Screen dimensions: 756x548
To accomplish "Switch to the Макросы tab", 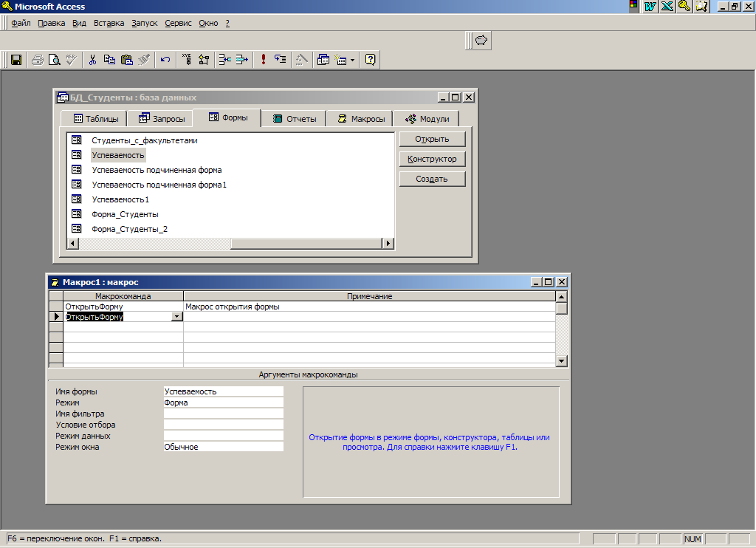I will click(x=360, y=119).
